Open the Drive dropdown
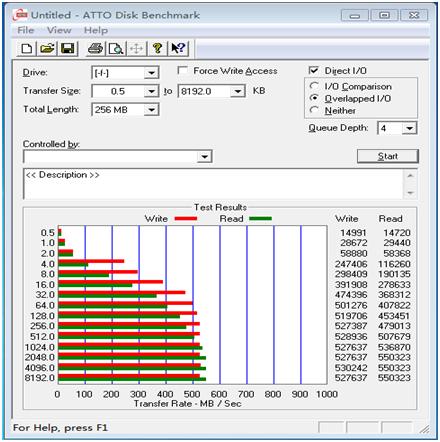The height and width of the screenshot is (442, 440). [x=151, y=73]
